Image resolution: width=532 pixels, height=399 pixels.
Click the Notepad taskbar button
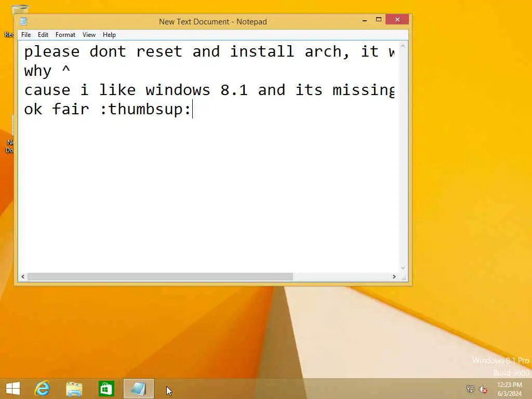(138, 389)
